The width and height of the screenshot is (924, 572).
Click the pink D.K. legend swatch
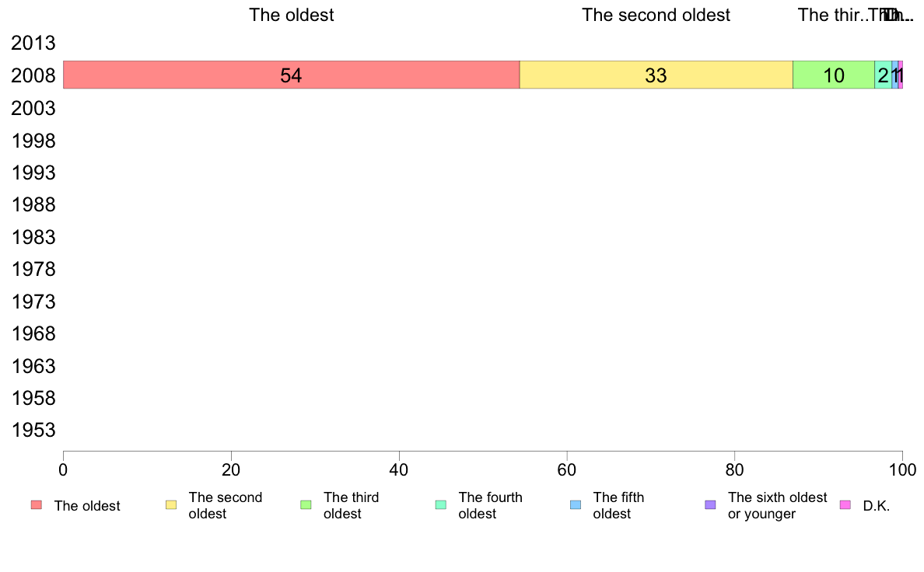(x=845, y=505)
